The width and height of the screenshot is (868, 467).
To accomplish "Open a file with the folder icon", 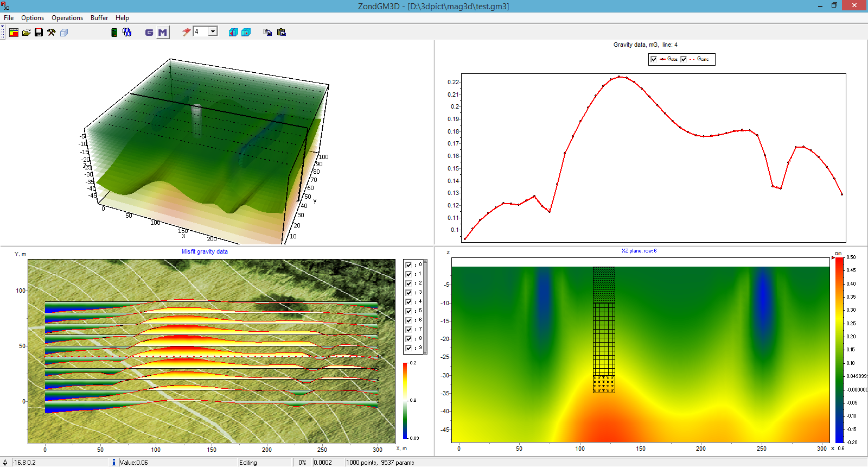I will [x=26, y=33].
